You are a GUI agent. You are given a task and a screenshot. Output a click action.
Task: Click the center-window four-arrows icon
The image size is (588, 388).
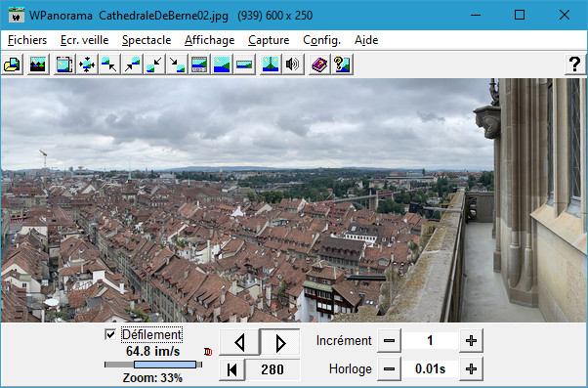[87, 65]
